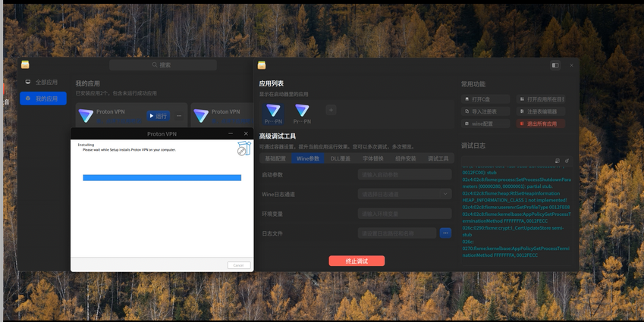The height and width of the screenshot is (322, 644).
Task: Open the Wine日志通道 dropdown
Action: point(404,194)
